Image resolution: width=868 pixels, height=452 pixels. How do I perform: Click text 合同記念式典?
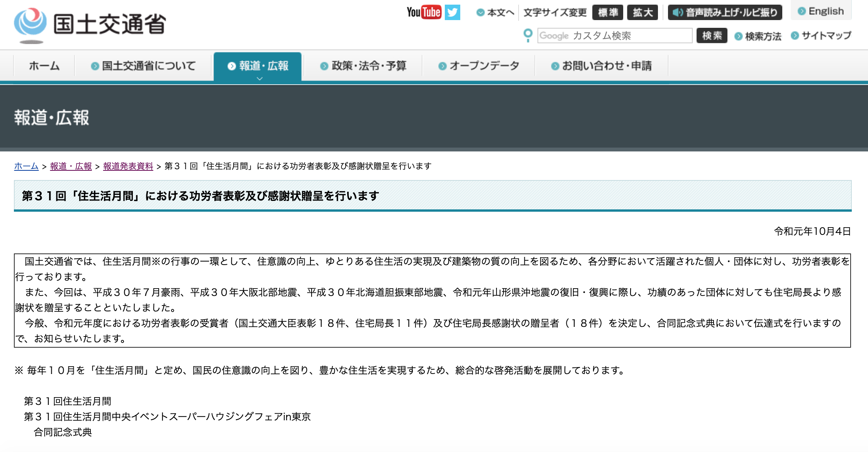coord(63,432)
